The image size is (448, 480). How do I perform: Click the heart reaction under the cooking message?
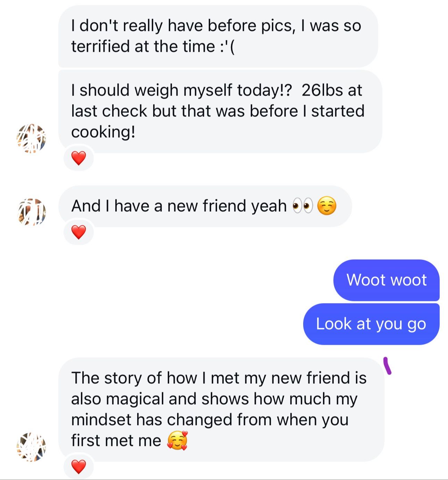tap(78, 158)
